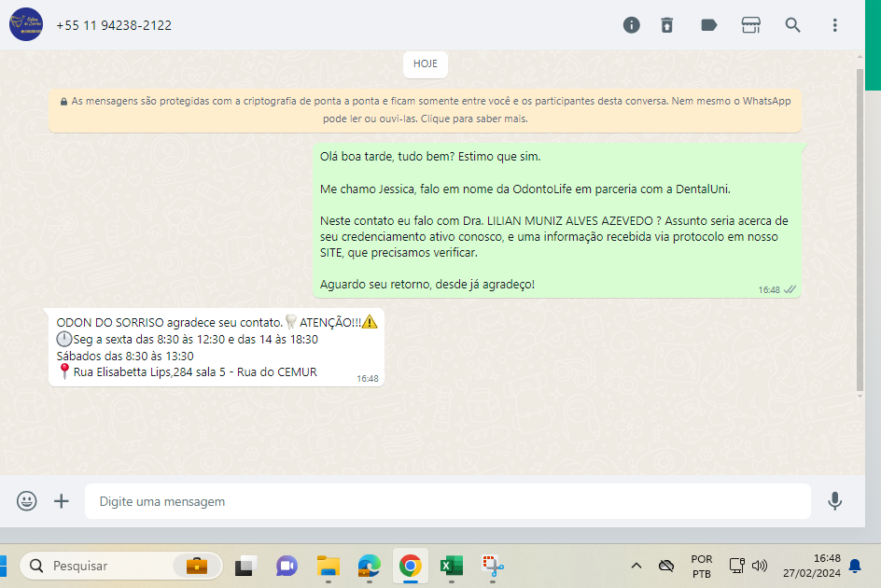881x588 pixels.
Task: Open the volume speaker tray icon
Action: tap(760, 566)
